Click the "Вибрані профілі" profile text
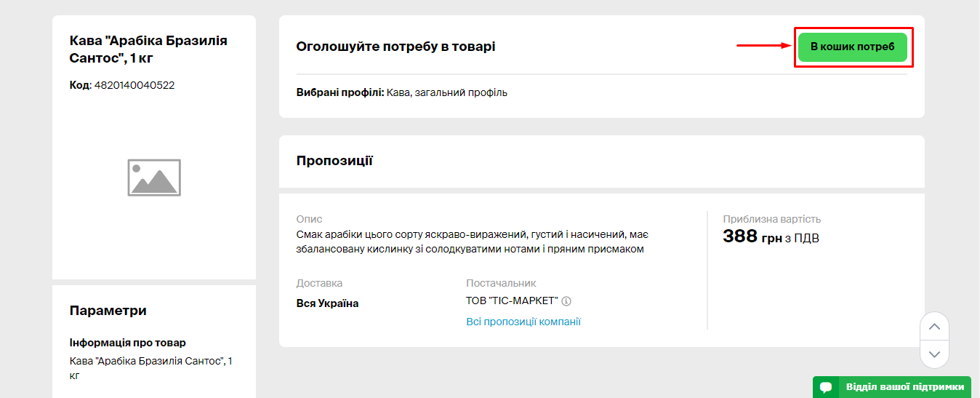 click(x=401, y=93)
